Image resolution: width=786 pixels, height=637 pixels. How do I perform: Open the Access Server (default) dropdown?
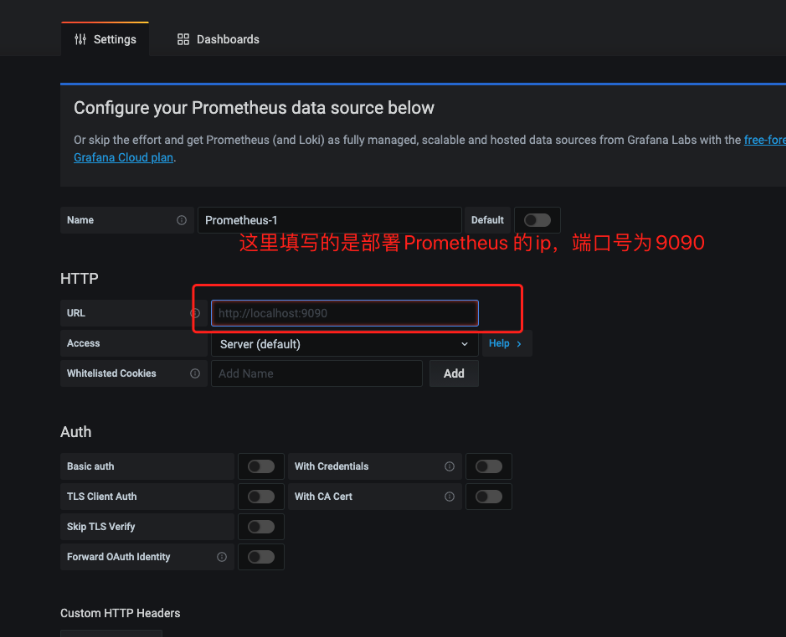click(x=345, y=344)
